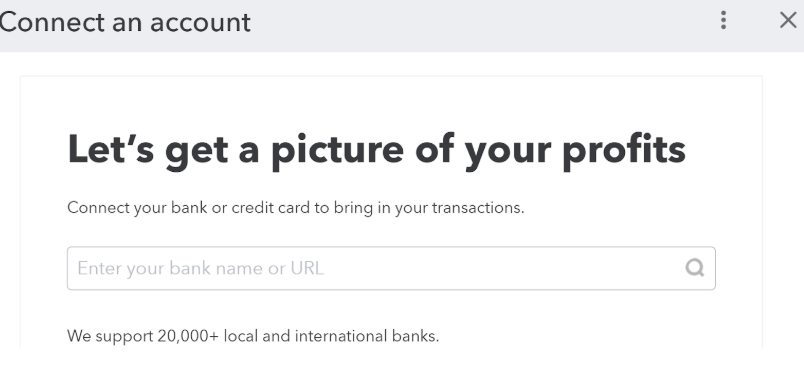The width and height of the screenshot is (804, 374).
Task: Click the magnifier search icon
Action: point(695,268)
